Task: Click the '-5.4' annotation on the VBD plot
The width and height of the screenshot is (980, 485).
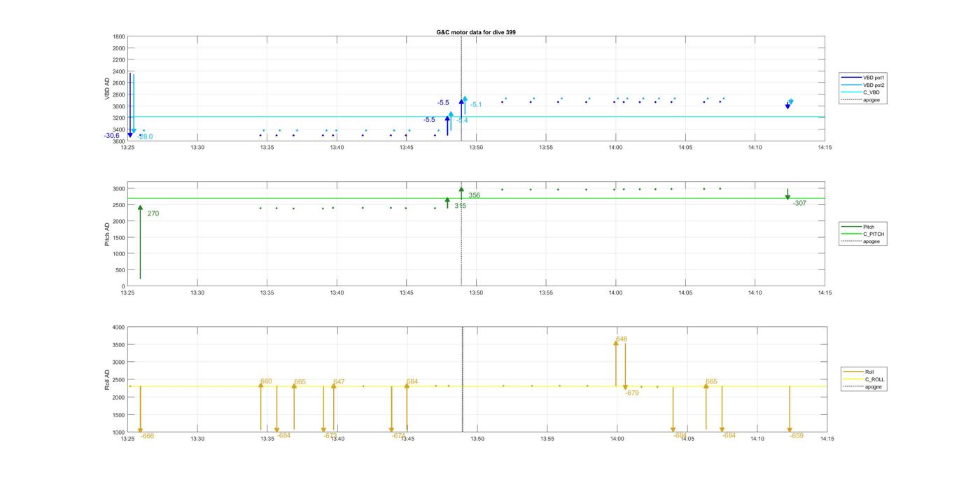Action: tap(462, 120)
